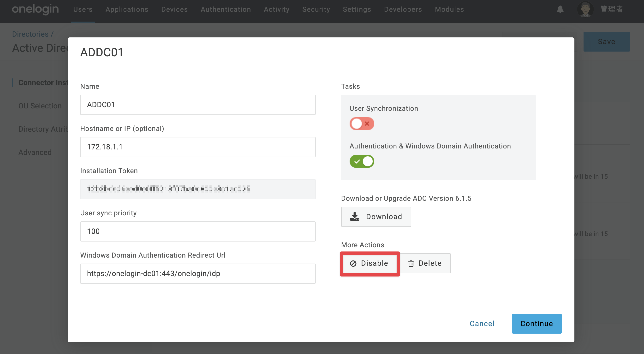Image resolution: width=644 pixels, height=354 pixels.
Task: Open the Activity menu
Action: coord(276,10)
